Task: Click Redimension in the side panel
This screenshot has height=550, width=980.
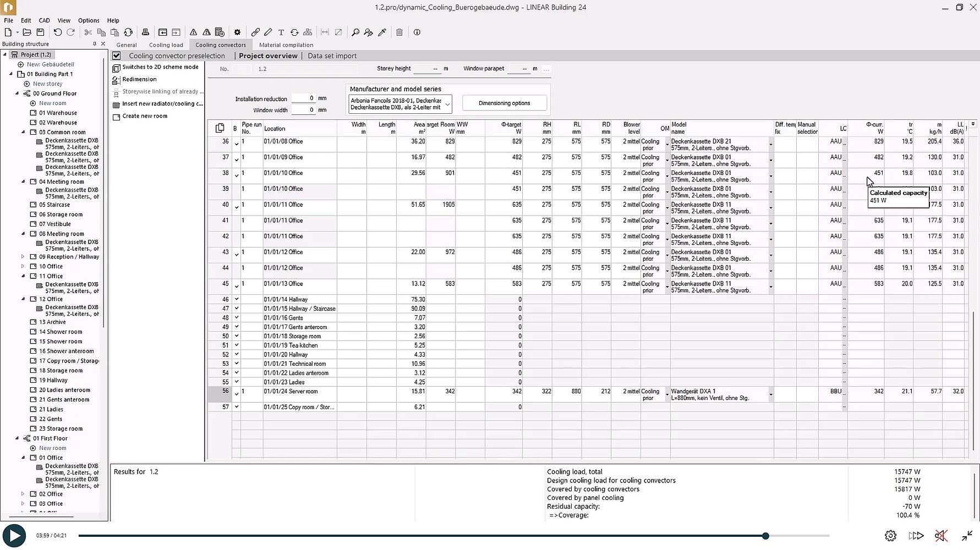Action: (x=139, y=79)
